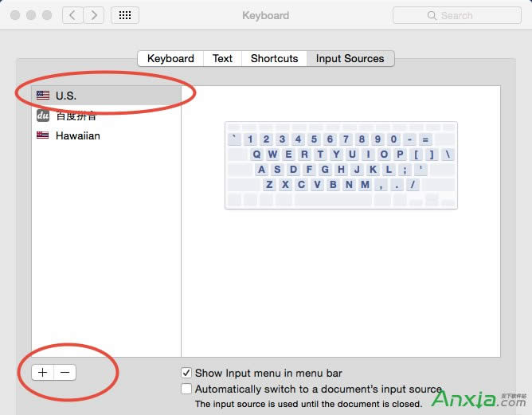
Task: Click the U.S. flag icon
Action: (43, 96)
